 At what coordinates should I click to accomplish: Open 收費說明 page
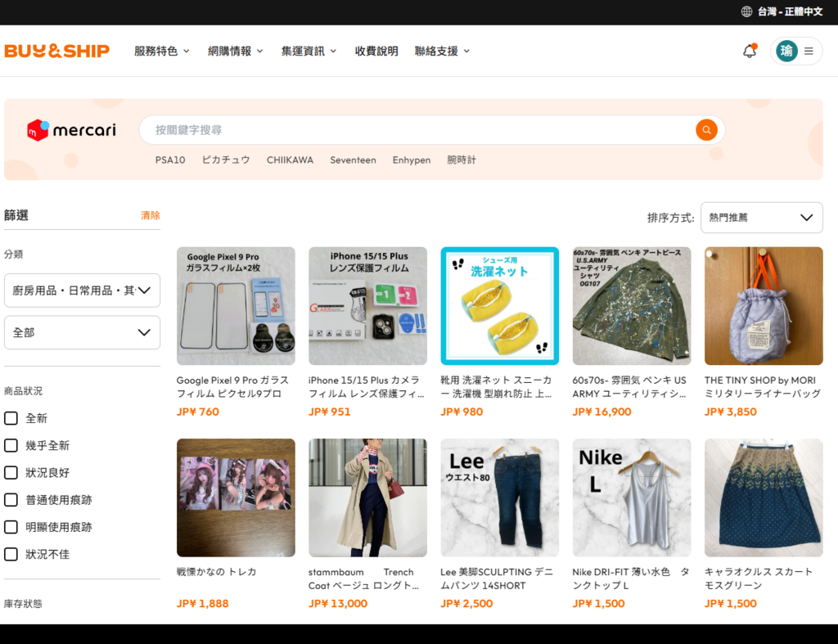376,51
